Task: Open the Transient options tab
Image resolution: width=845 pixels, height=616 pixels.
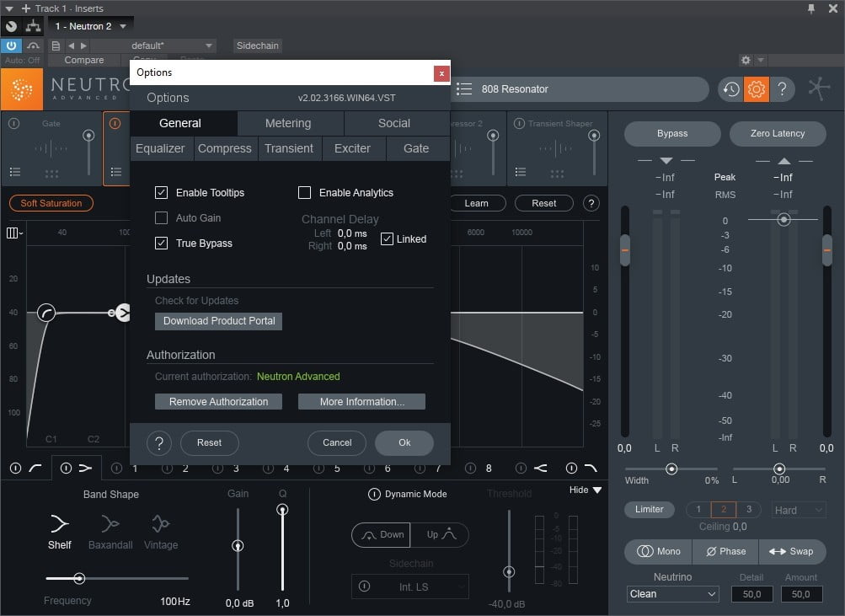Action: click(289, 149)
